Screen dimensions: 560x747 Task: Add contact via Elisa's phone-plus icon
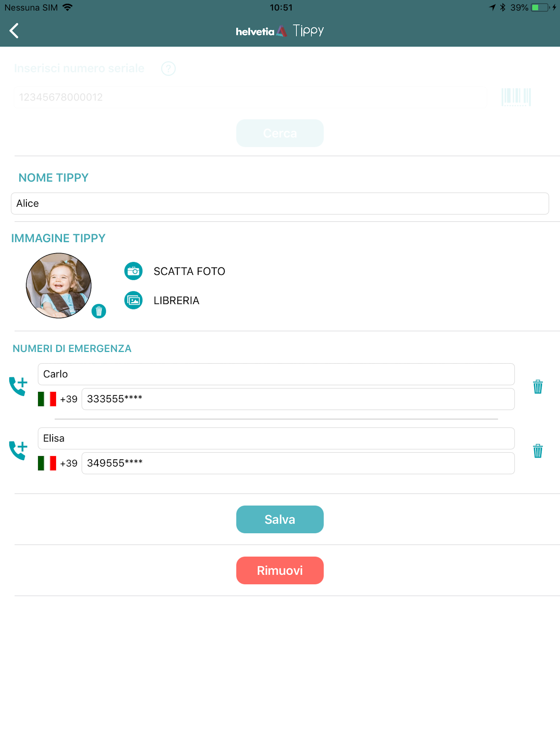(x=18, y=451)
